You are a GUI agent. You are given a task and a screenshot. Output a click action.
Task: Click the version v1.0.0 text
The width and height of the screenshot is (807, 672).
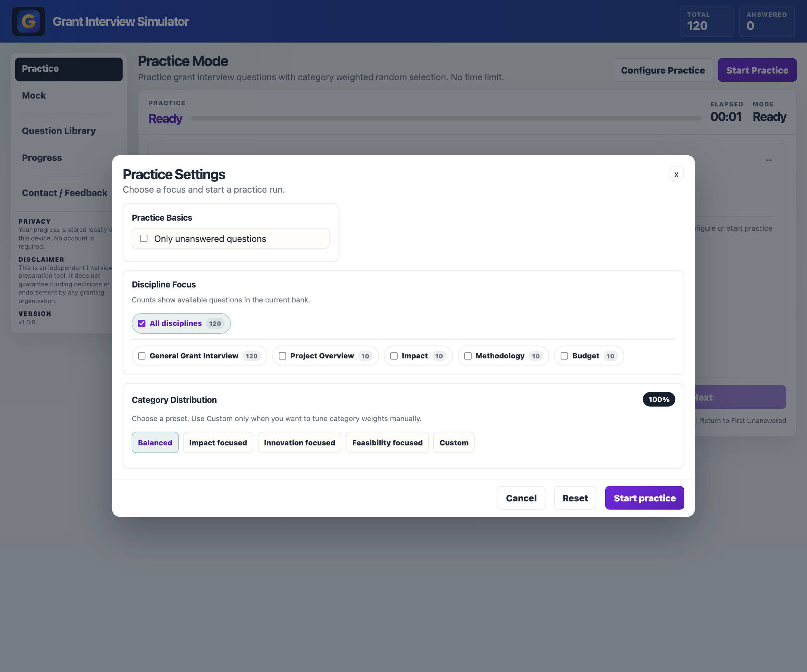pos(27,322)
